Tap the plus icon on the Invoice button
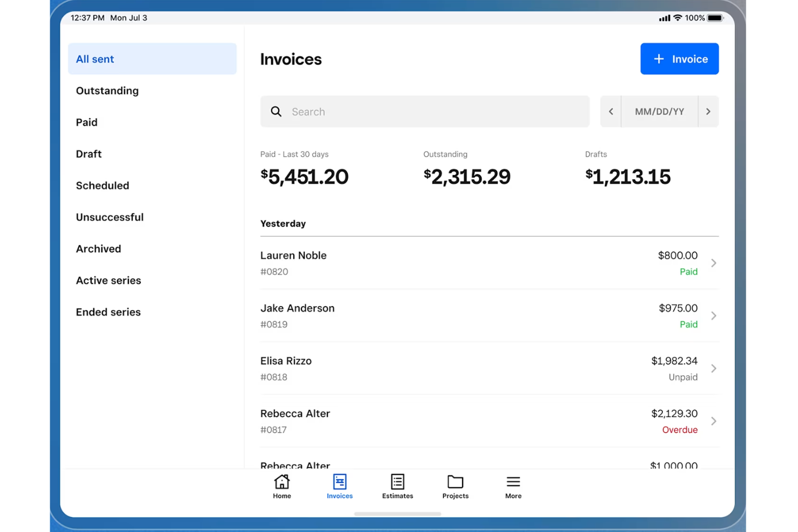The height and width of the screenshot is (532, 798). coord(659,59)
